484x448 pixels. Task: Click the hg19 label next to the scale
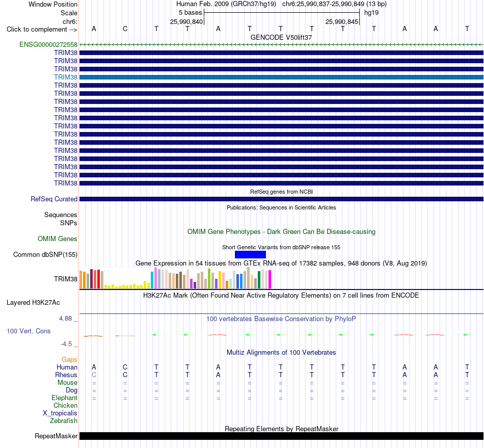[371, 13]
